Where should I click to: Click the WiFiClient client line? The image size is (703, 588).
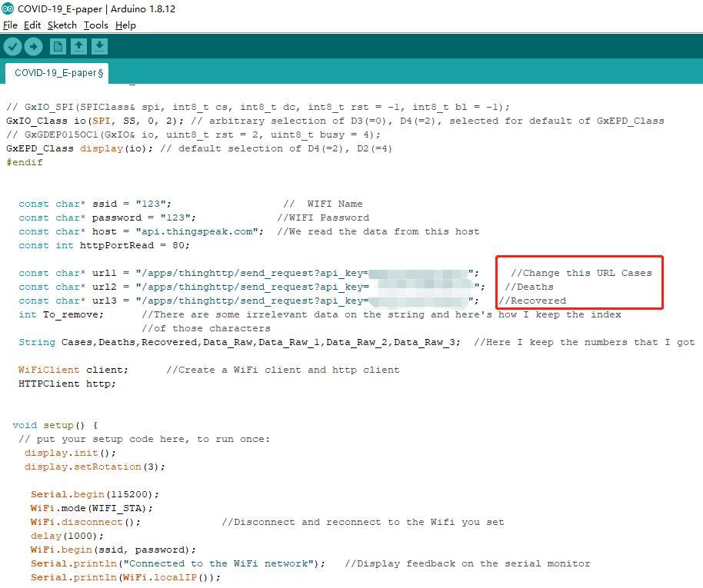pos(73,370)
